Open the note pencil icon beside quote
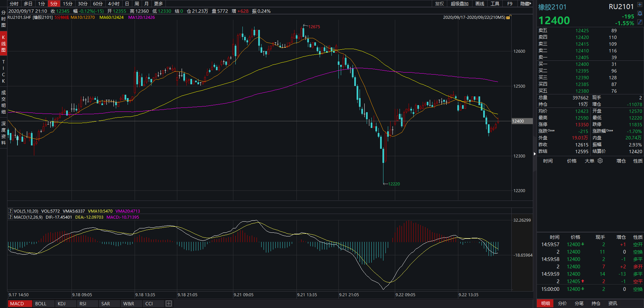644x308 pixels. pos(640,22)
